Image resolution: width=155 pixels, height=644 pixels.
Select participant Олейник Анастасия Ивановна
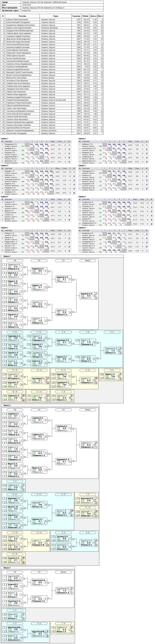[x=18, y=83]
